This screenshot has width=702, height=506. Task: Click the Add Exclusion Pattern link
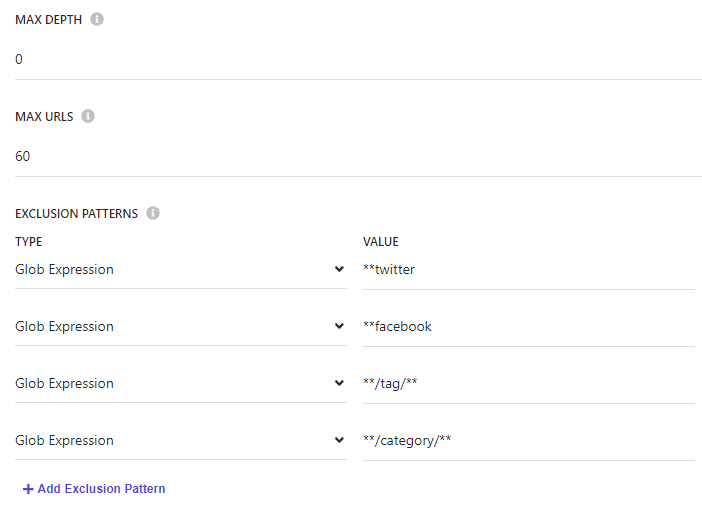click(101, 489)
